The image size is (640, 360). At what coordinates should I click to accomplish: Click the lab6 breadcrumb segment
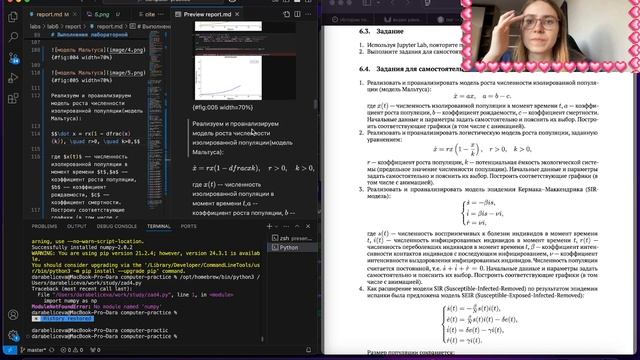53,27
